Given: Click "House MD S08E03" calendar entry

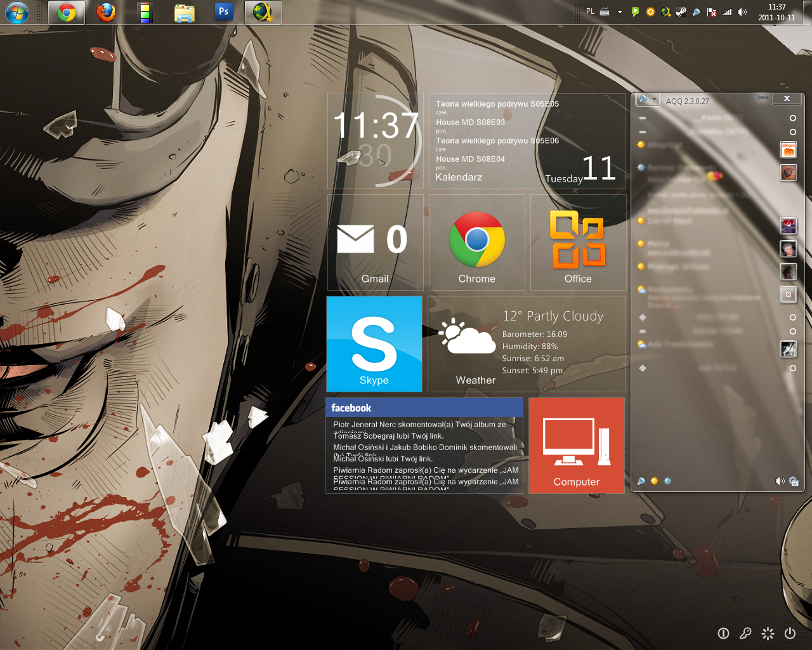Looking at the screenshot, I should point(471,123).
